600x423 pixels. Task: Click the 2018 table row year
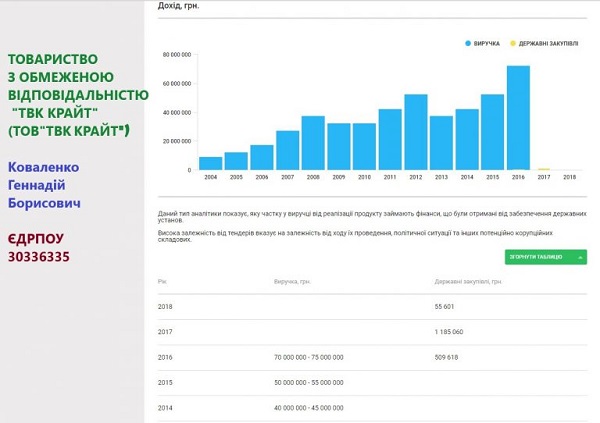tap(165, 307)
